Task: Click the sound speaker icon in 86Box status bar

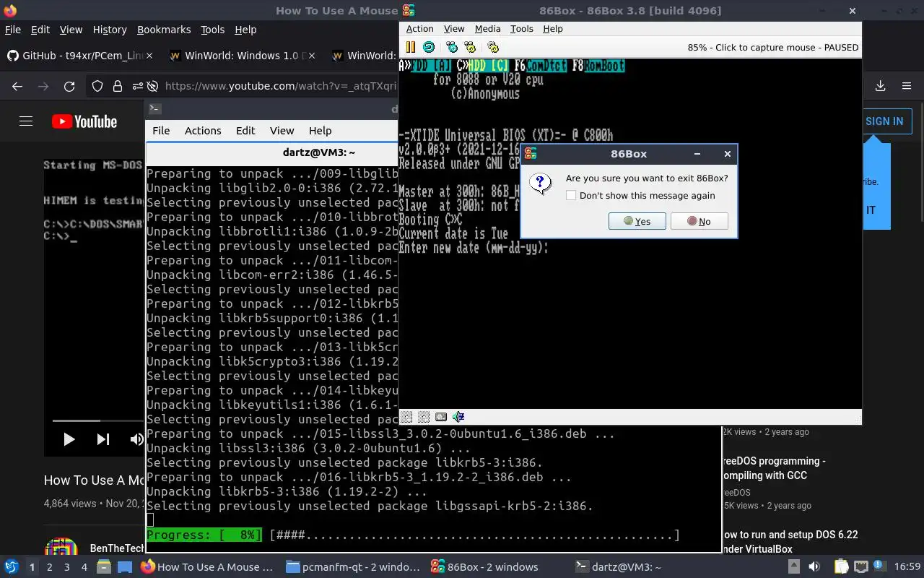Action: [458, 417]
